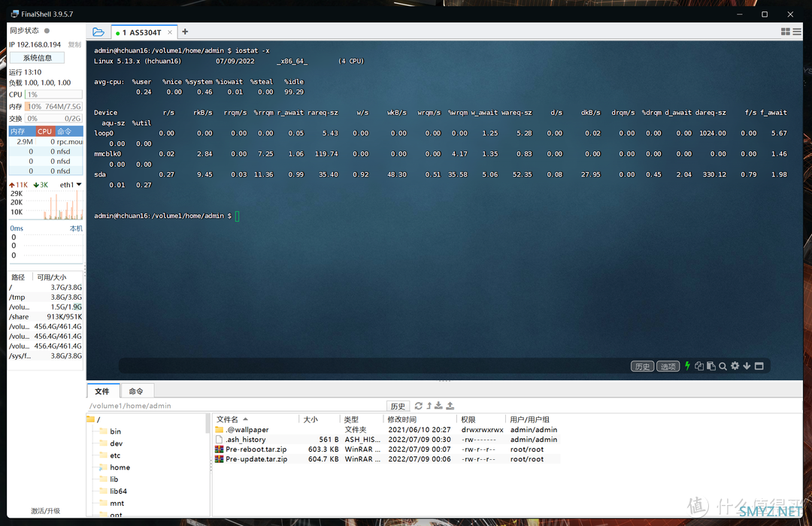Screen dimensions: 812x526
Task: Select the rpc.mou process row
Action: tap(46, 142)
